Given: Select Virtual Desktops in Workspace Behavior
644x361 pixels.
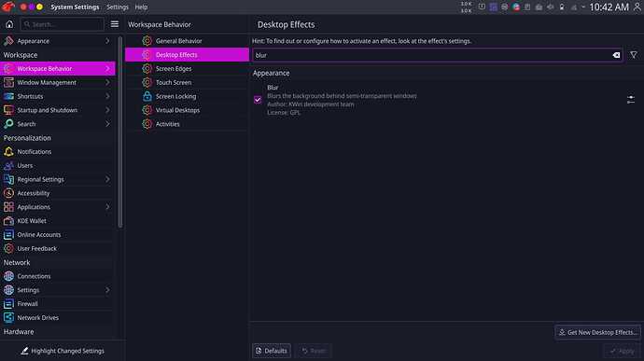Looking at the screenshot, I should [x=187, y=110].
